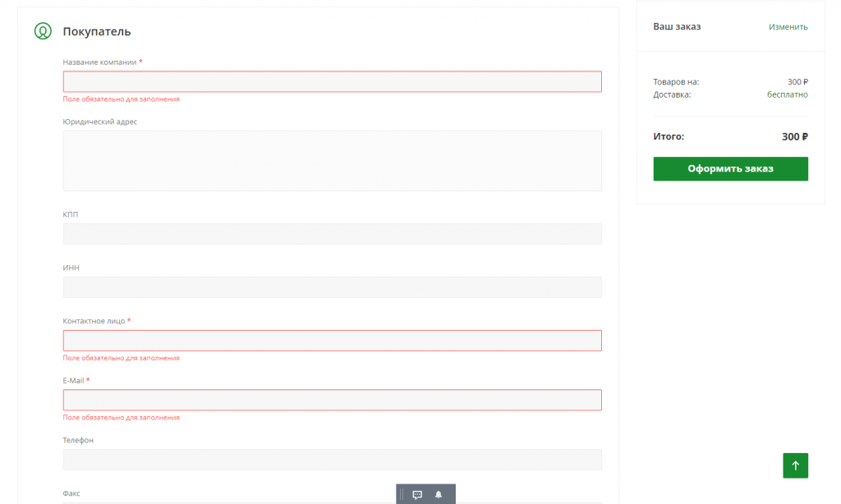
Task: Click the Итого total amount 300 ₽
Action: point(794,137)
